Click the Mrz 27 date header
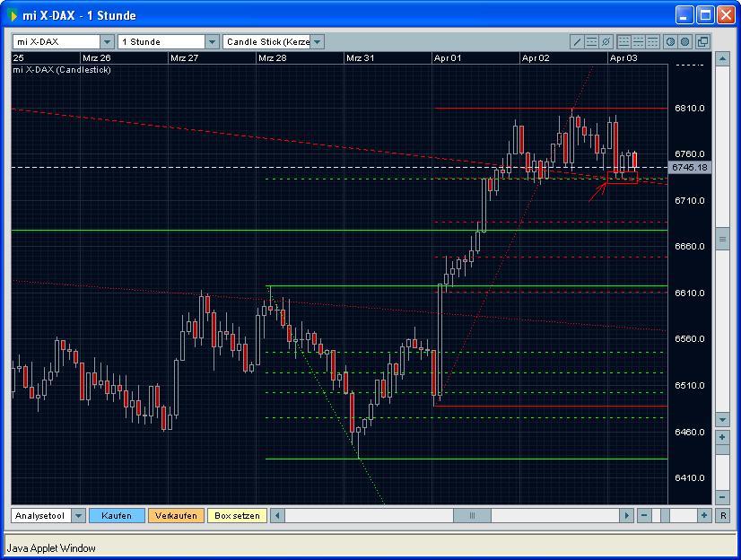Image resolution: width=741 pixels, height=560 pixels. pos(184,58)
